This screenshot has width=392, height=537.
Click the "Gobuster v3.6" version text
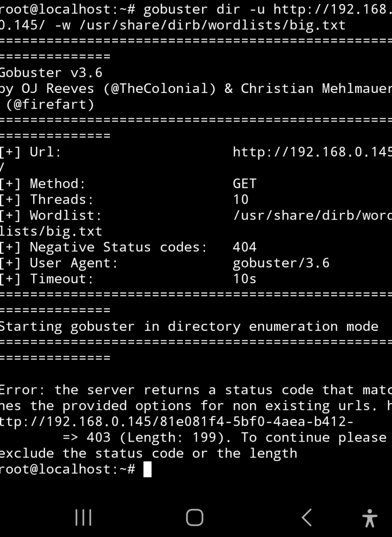point(51,72)
